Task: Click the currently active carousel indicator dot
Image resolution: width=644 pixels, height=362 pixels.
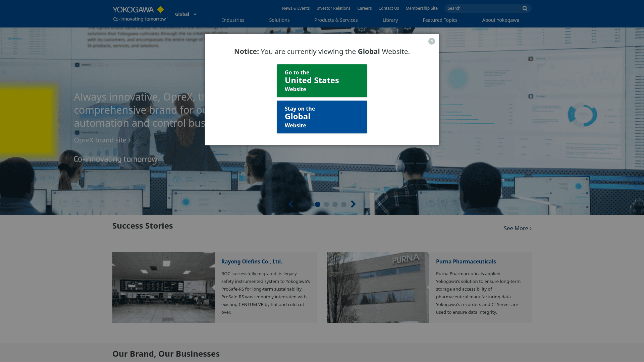Action: (x=318, y=204)
